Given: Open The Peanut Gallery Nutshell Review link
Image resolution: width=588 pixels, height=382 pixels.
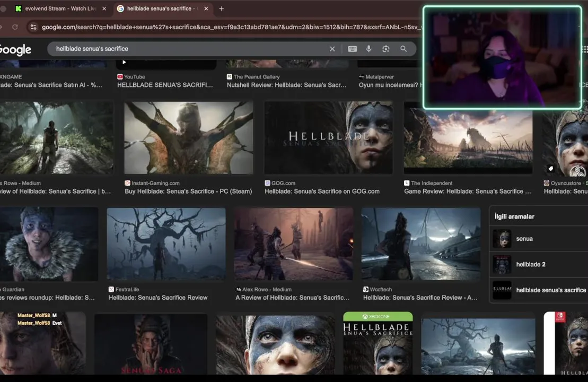Looking at the screenshot, I should (x=286, y=85).
